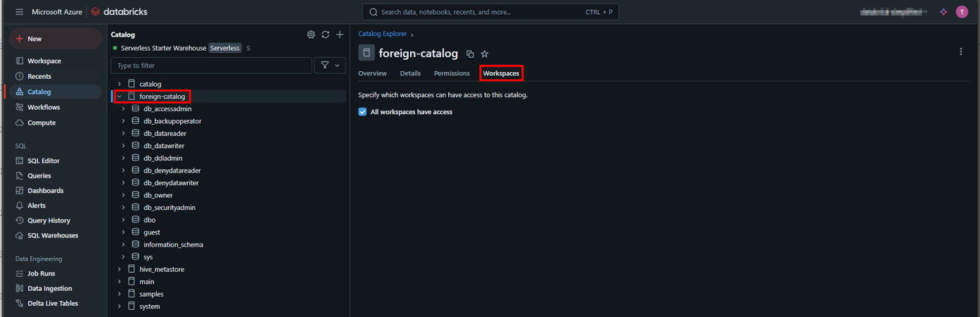Click the Databricks logo
980x317 pixels.
pyautogui.click(x=119, y=12)
